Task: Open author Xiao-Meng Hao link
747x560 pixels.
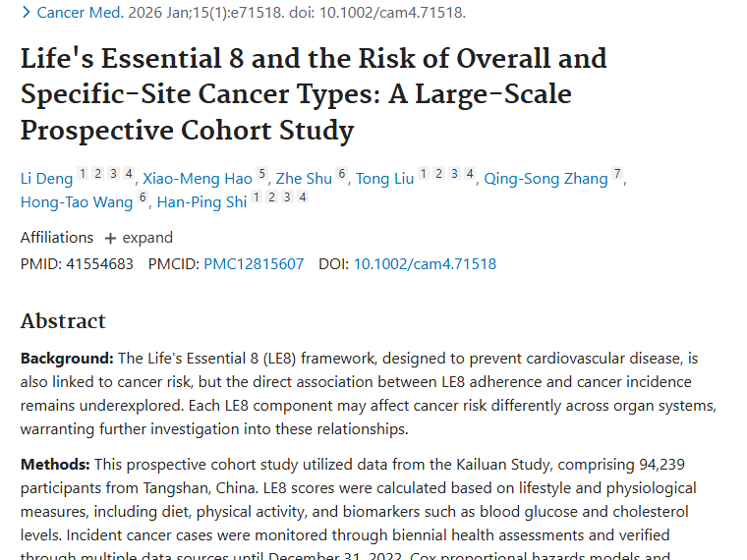Action: 197,179
